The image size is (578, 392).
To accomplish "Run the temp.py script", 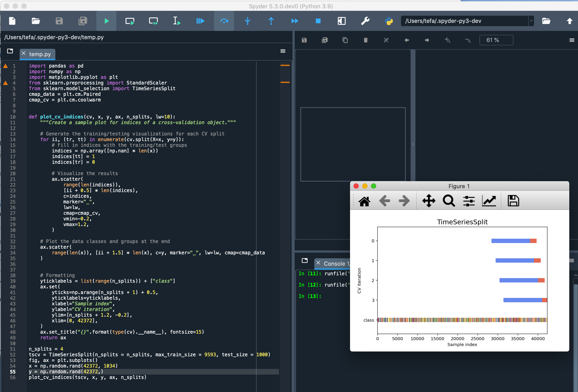I will (106, 21).
